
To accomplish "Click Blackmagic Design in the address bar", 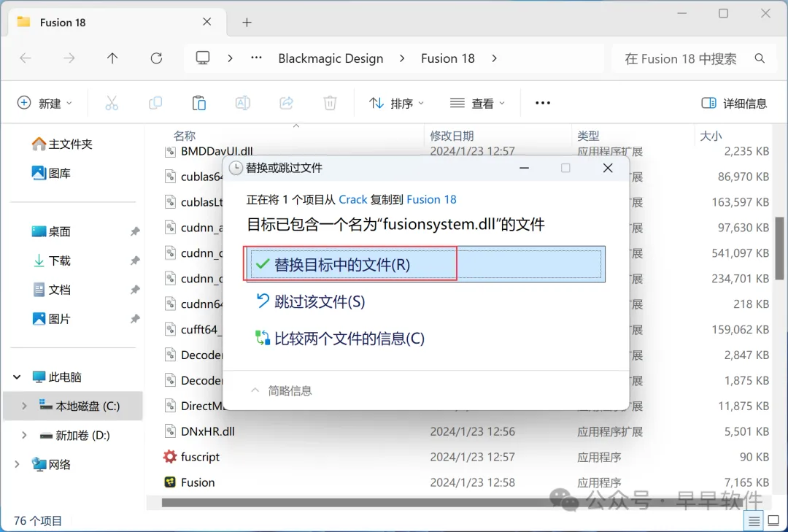I will pyautogui.click(x=331, y=58).
